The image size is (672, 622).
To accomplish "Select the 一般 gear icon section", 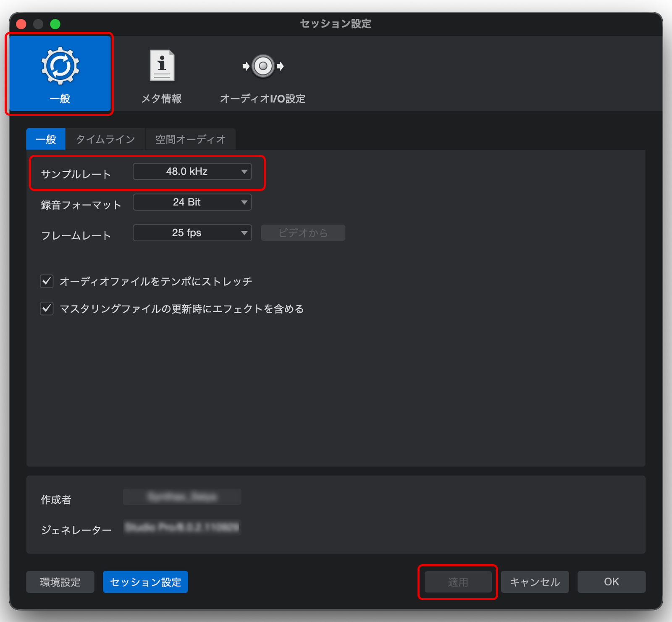I will [x=60, y=74].
